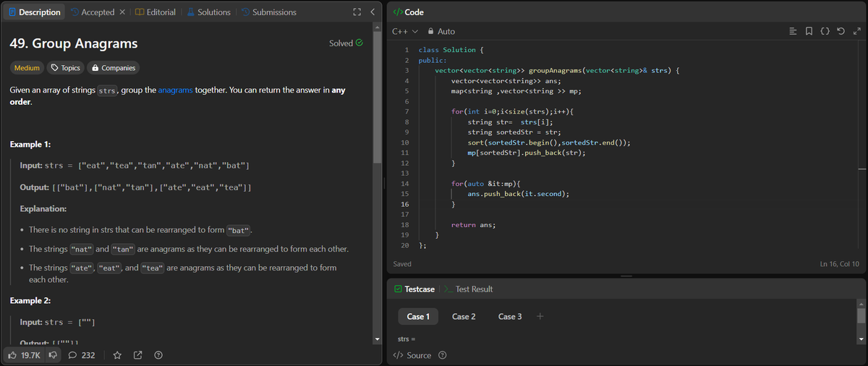Reset code with the undo arrow icon
The image size is (868, 366).
pos(841,32)
